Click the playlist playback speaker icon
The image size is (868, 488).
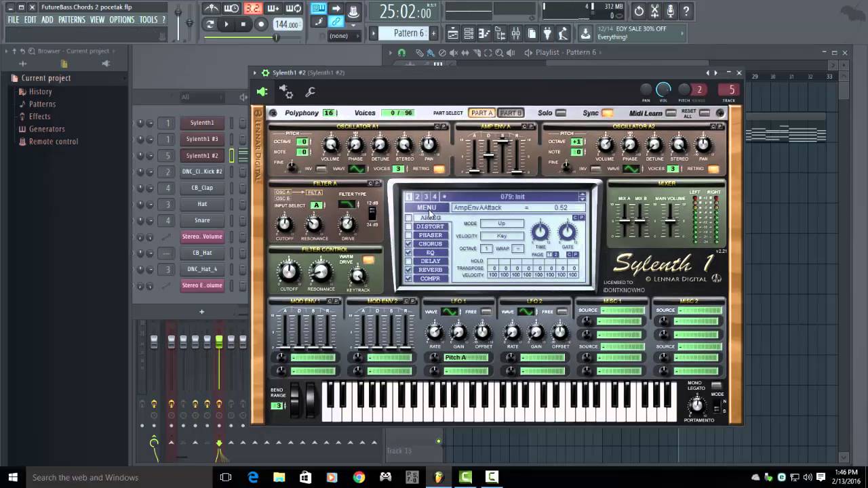click(510, 52)
